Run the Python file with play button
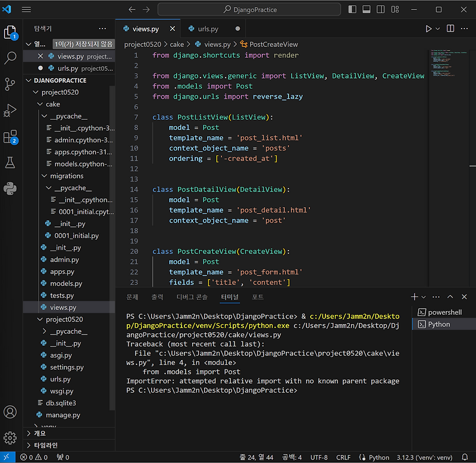The height and width of the screenshot is (463, 476). (428, 29)
